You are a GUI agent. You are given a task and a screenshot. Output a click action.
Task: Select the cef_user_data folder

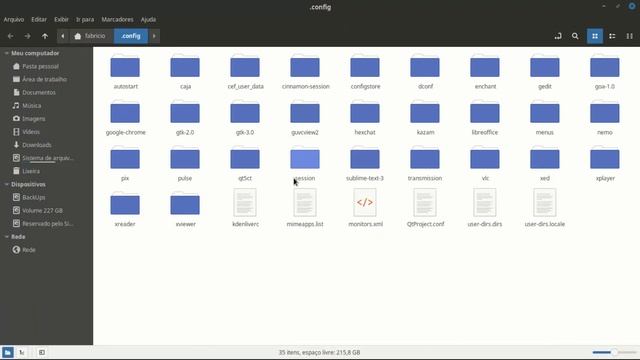click(245, 72)
